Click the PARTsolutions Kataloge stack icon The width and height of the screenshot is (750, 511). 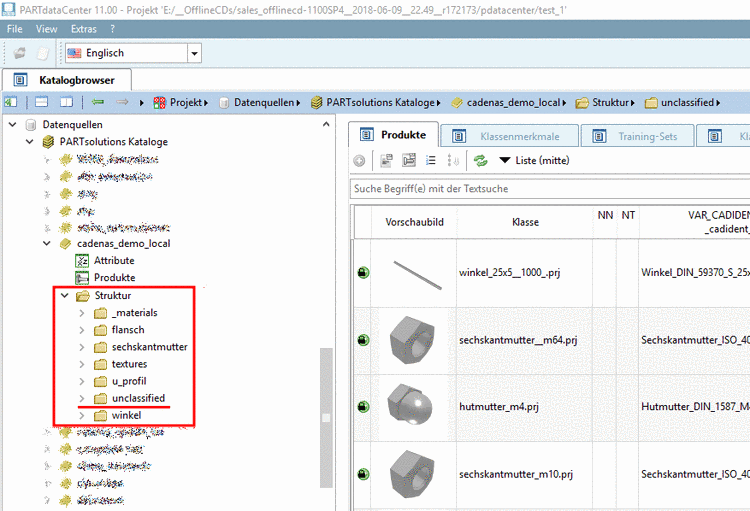coord(48,142)
